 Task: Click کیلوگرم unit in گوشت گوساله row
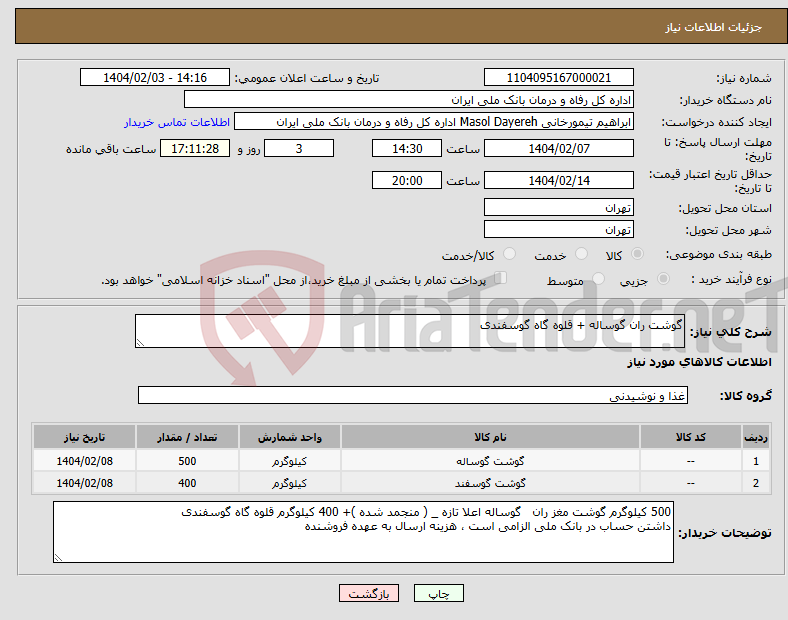pos(290,461)
